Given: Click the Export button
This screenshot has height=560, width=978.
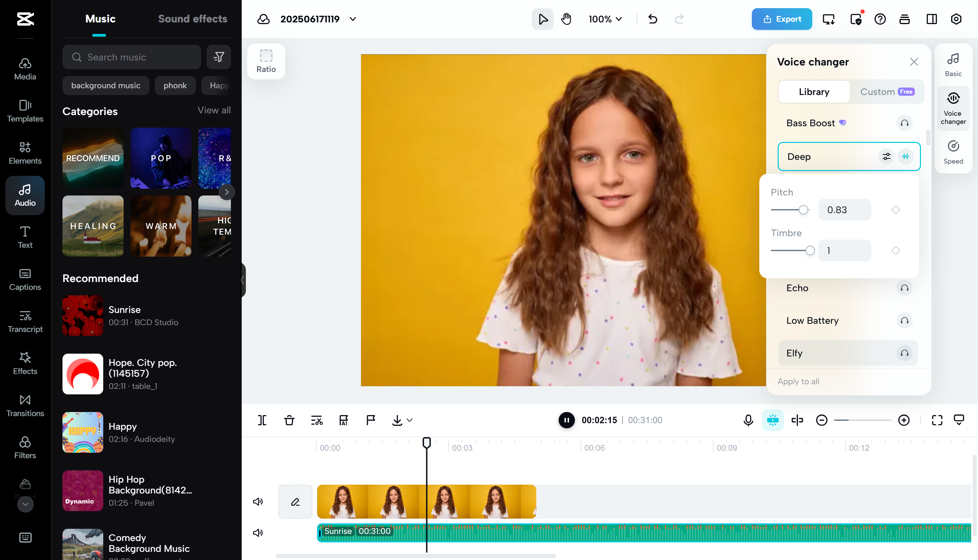Looking at the screenshot, I should (x=781, y=19).
